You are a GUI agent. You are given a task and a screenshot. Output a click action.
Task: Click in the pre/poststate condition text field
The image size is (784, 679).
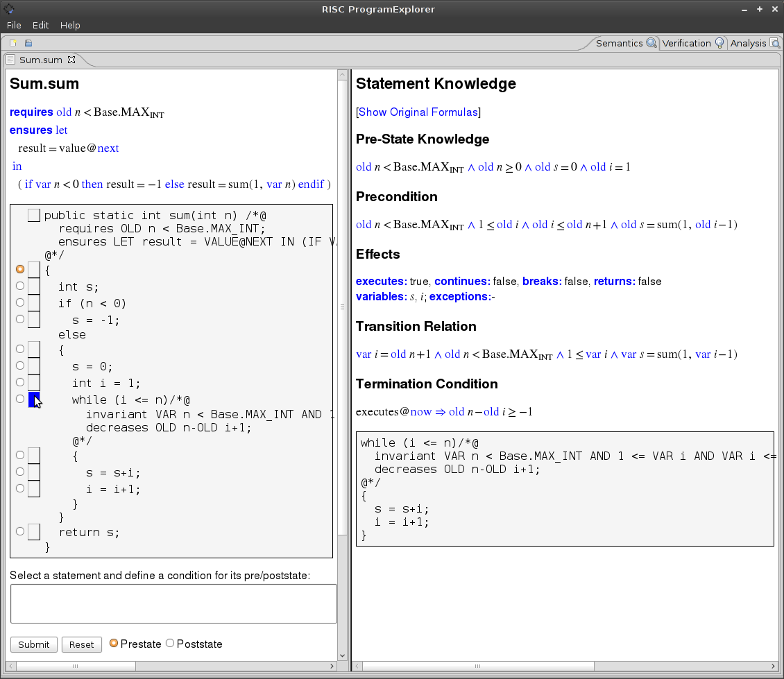[173, 603]
